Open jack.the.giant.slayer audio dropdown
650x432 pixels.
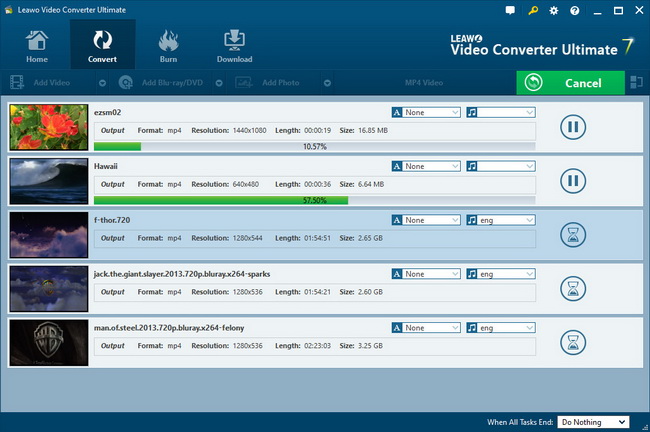(501, 274)
